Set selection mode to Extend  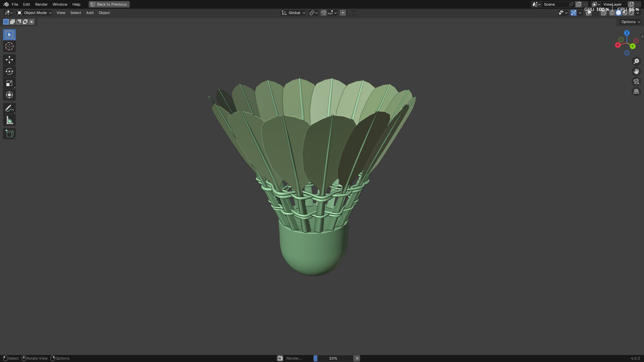point(12,22)
